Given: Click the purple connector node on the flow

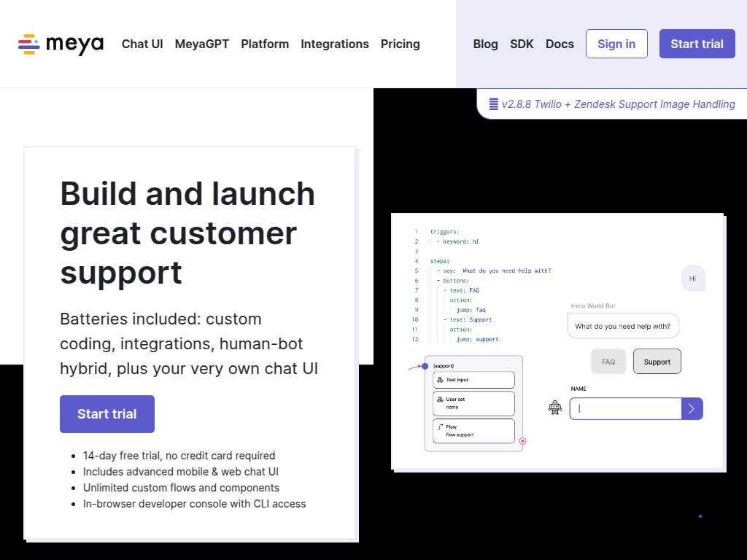Looking at the screenshot, I should tap(425, 366).
